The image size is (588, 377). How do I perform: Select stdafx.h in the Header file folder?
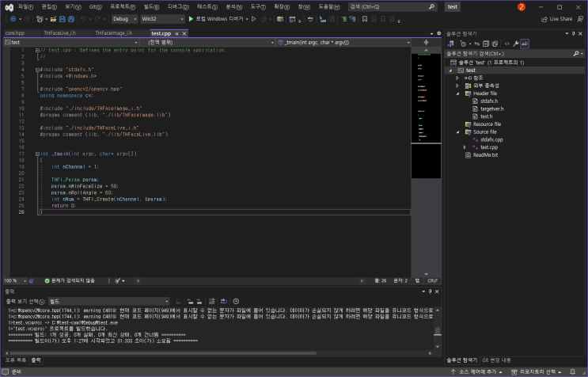click(488, 101)
